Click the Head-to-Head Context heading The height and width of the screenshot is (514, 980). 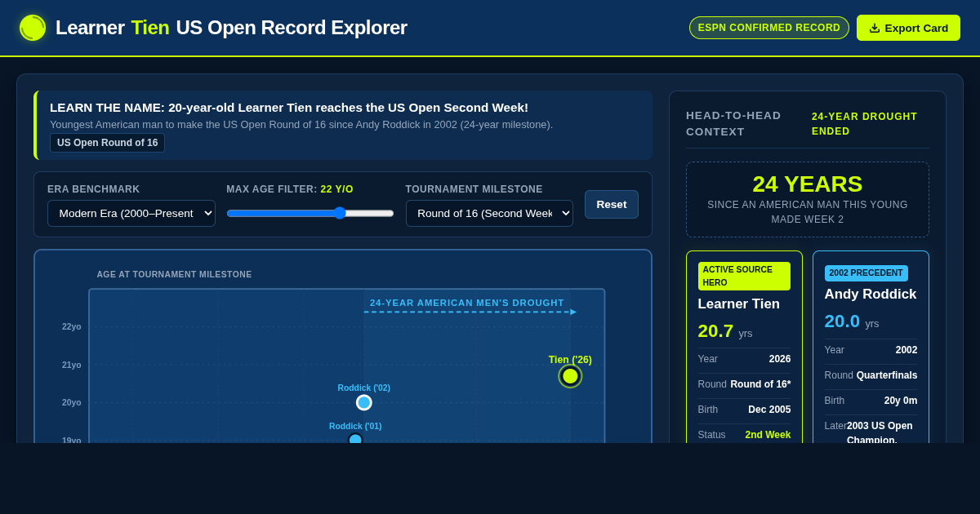pyautogui.click(x=733, y=123)
